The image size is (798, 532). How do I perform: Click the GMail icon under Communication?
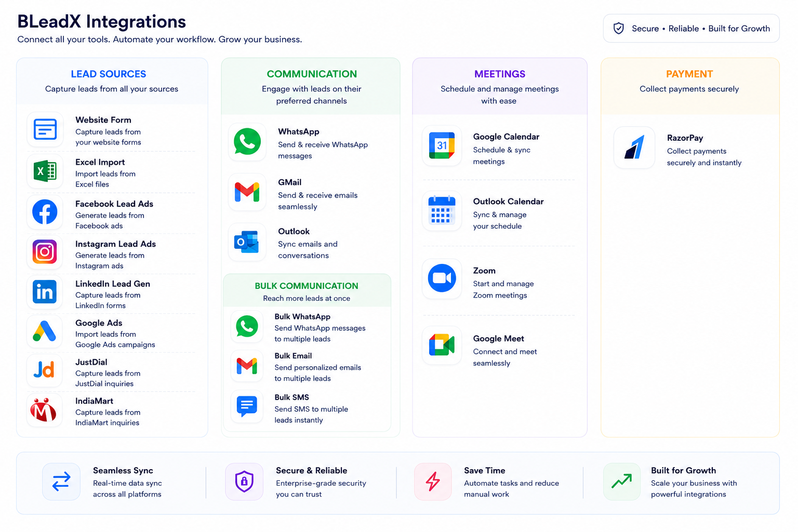tap(247, 192)
